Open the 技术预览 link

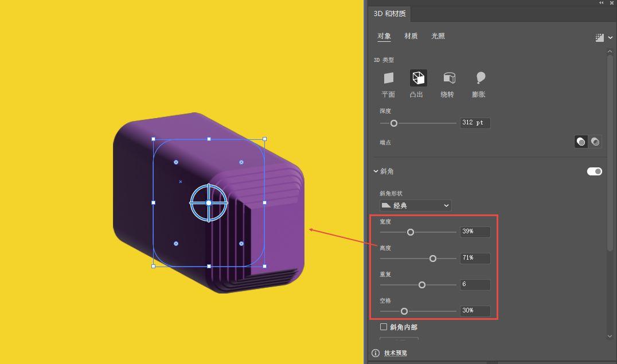[x=396, y=353]
